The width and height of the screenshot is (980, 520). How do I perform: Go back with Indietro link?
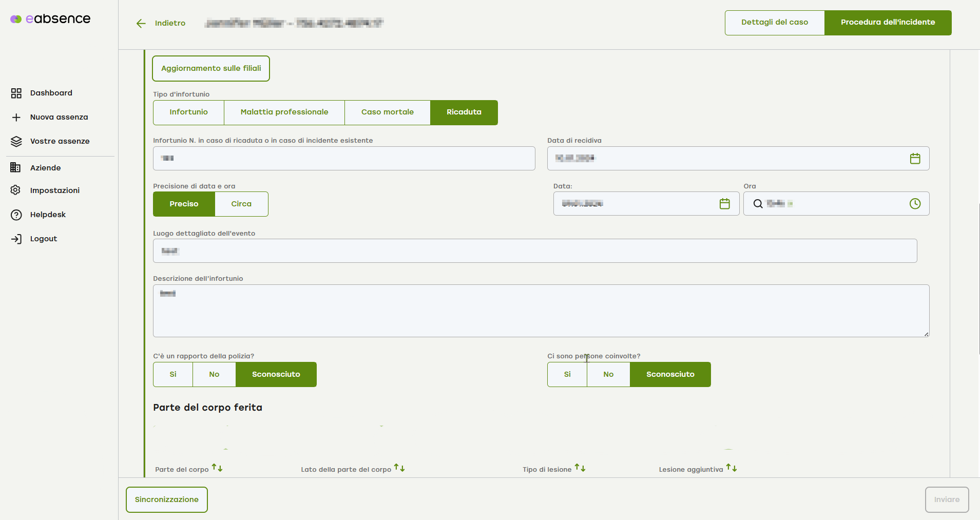click(170, 23)
